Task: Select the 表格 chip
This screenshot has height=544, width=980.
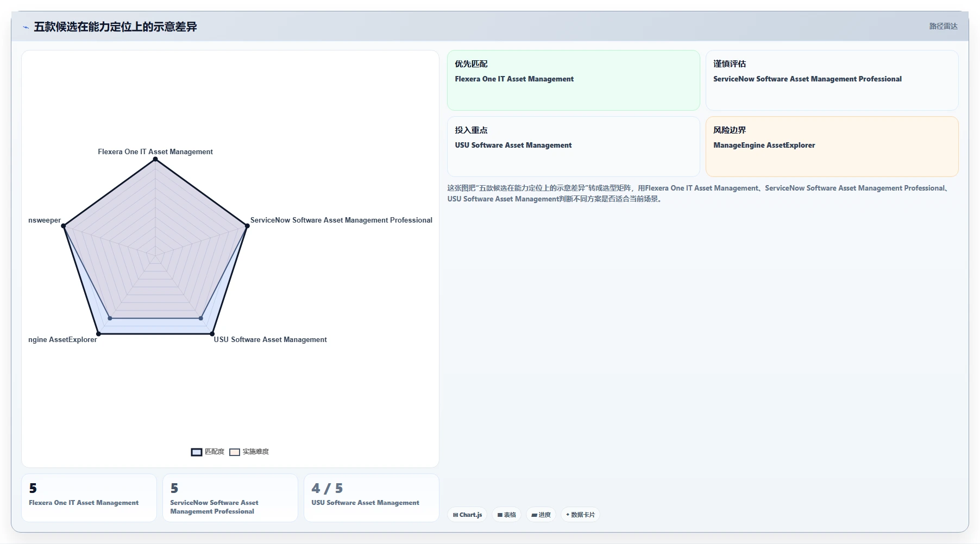Action: tap(507, 515)
